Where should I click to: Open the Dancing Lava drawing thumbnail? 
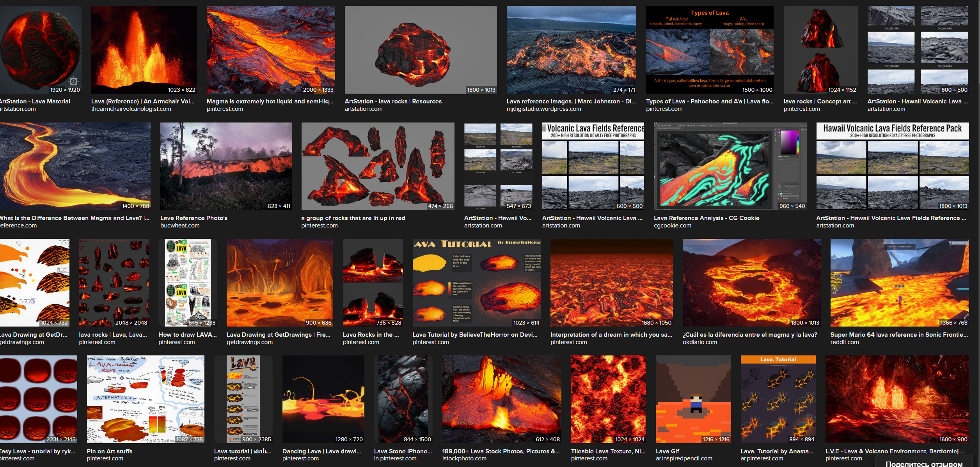323,399
